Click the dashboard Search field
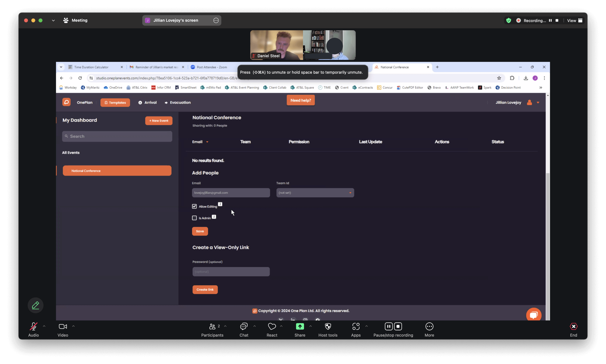 (117, 136)
